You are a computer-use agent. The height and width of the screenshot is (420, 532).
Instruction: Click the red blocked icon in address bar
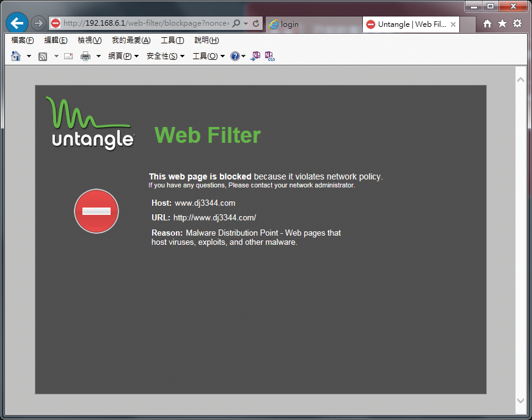coord(56,23)
